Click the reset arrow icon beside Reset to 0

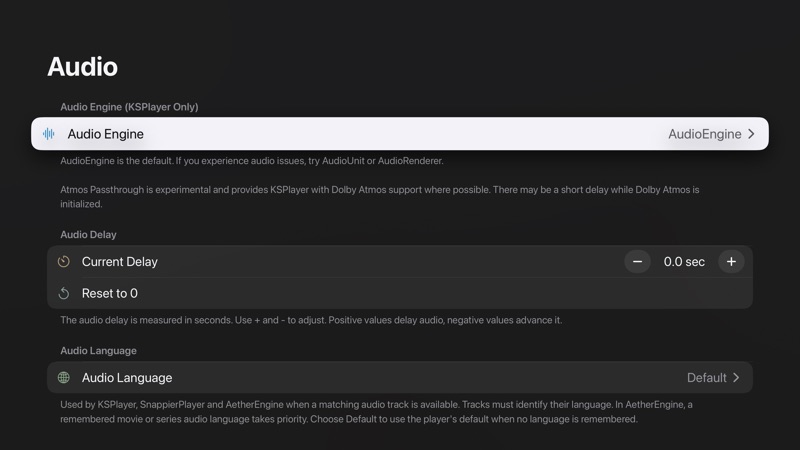point(64,293)
